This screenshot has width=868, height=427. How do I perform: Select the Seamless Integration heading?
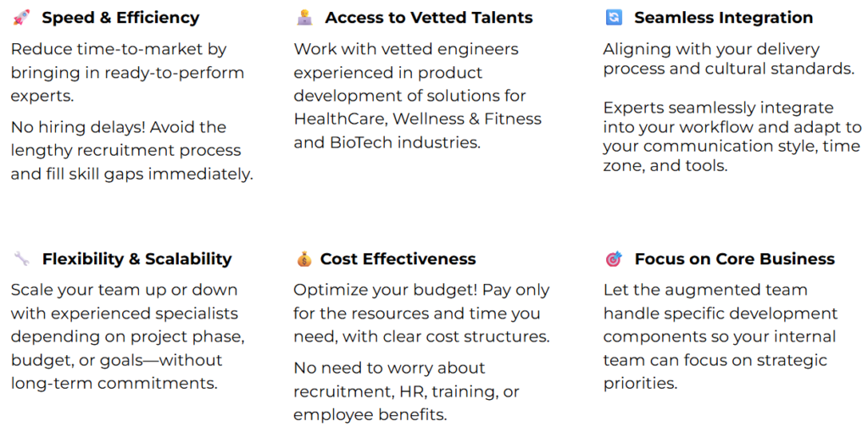click(724, 18)
